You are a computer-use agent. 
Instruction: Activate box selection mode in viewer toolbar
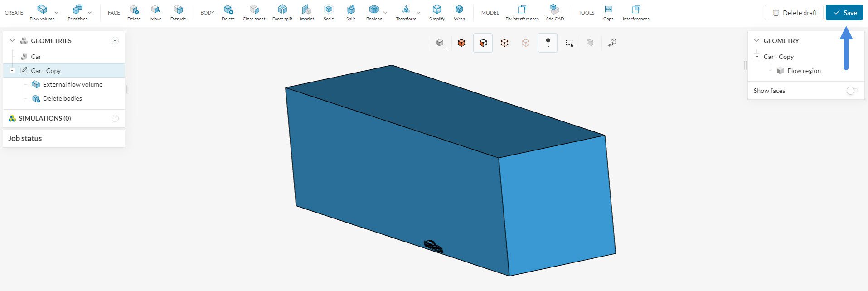point(570,43)
